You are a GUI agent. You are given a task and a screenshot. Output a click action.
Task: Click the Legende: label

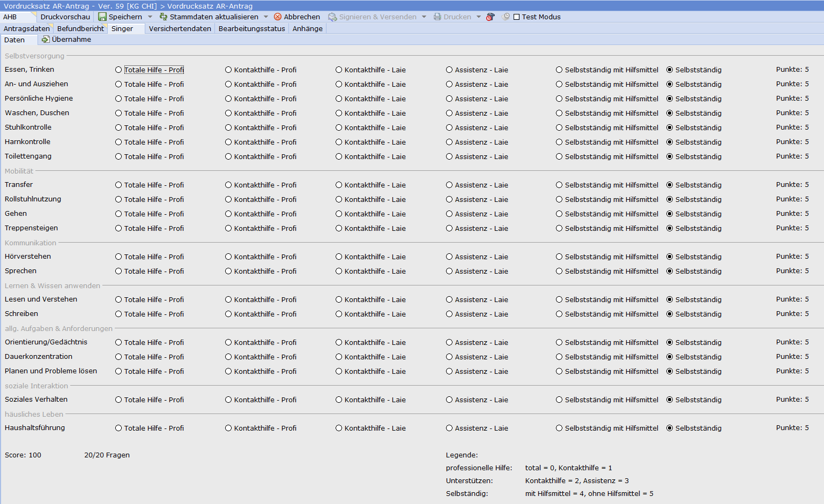462,455
